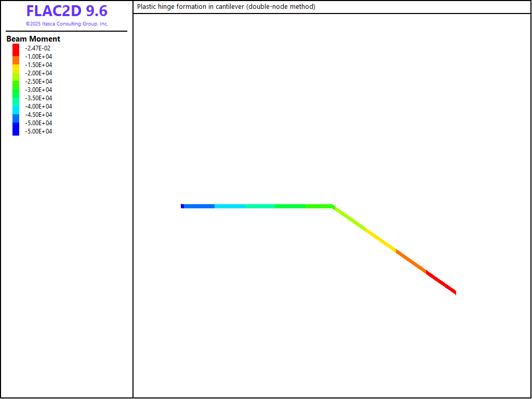Click the -2.50E+04 legend value label
The image size is (532, 399).
coord(38,82)
